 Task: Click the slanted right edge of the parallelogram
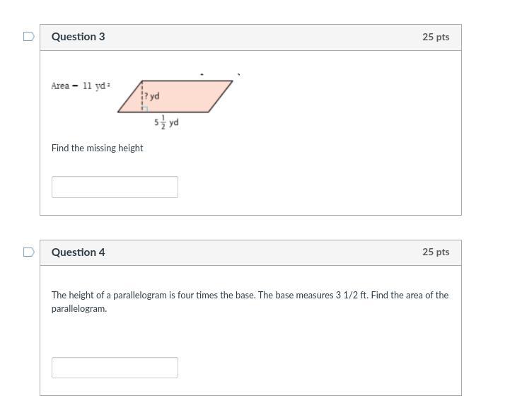pos(221,96)
